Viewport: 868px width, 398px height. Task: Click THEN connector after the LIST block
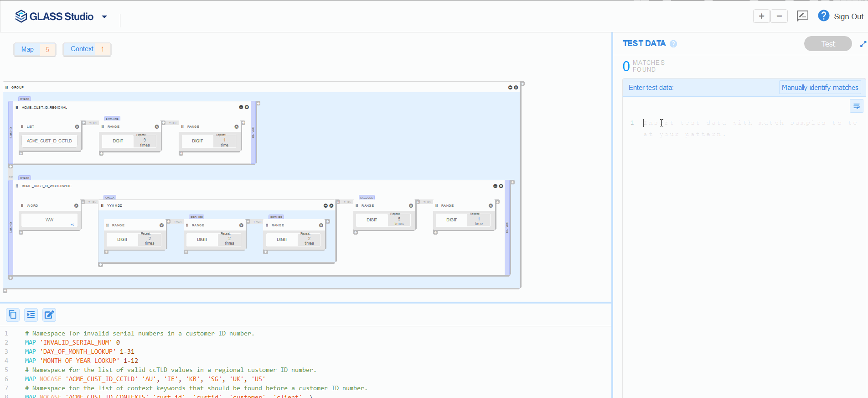(x=93, y=123)
